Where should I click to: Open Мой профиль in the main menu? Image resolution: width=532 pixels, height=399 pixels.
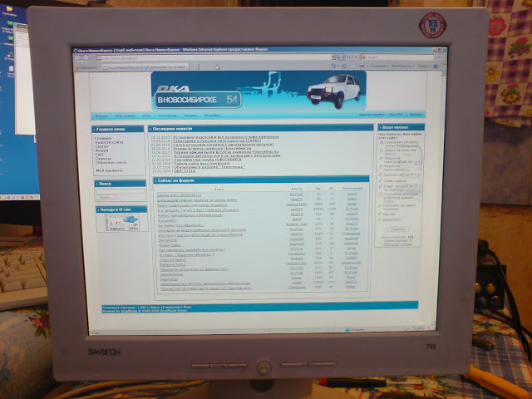(x=109, y=170)
